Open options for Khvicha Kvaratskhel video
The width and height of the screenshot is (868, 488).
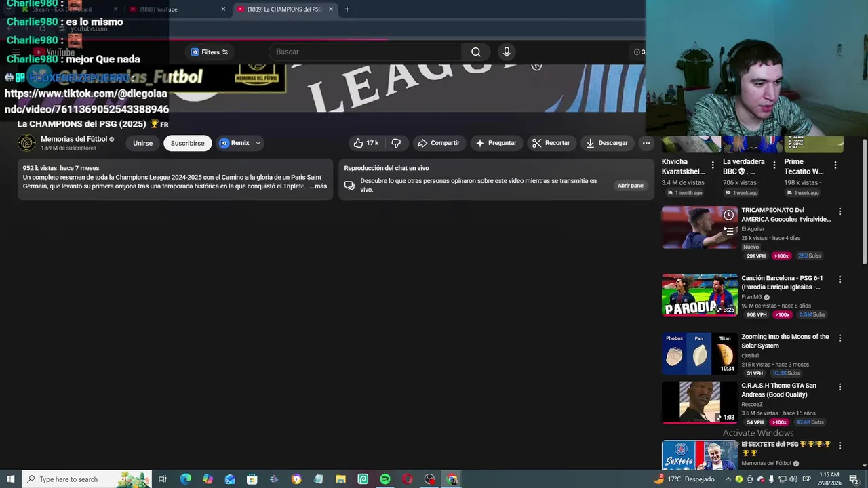click(x=712, y=165)
